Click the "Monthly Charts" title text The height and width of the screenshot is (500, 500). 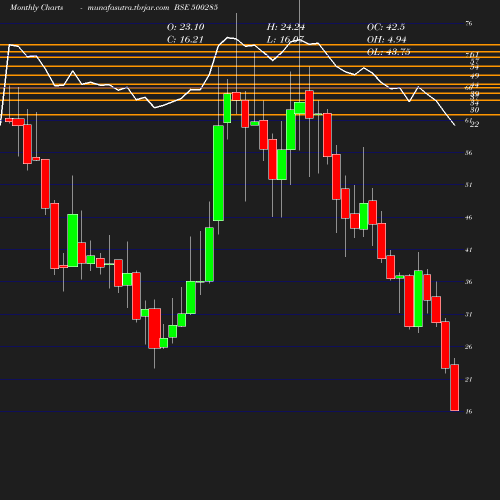click(x=37, y=7)
